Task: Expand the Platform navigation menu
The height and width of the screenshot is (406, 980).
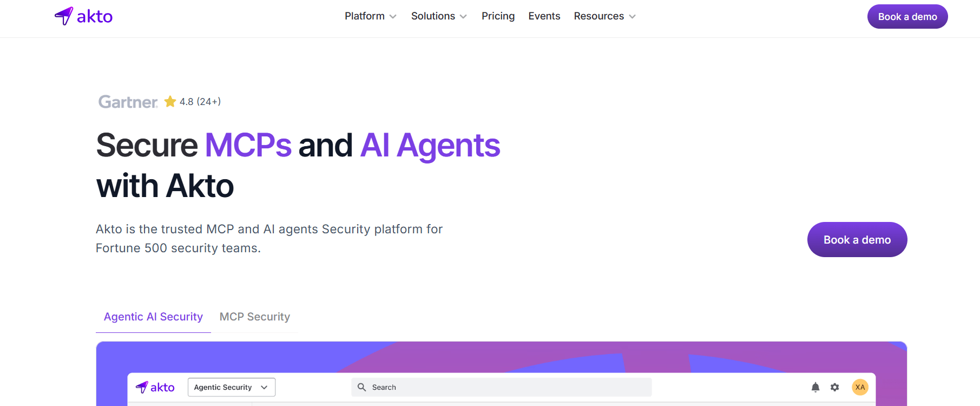Action: tap(371, 16)
